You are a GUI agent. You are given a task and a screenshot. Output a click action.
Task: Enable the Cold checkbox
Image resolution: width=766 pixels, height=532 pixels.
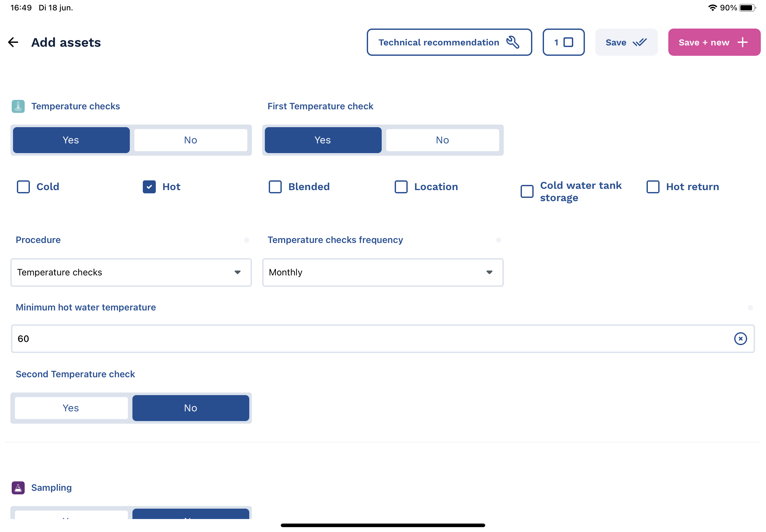click(23, 187)
